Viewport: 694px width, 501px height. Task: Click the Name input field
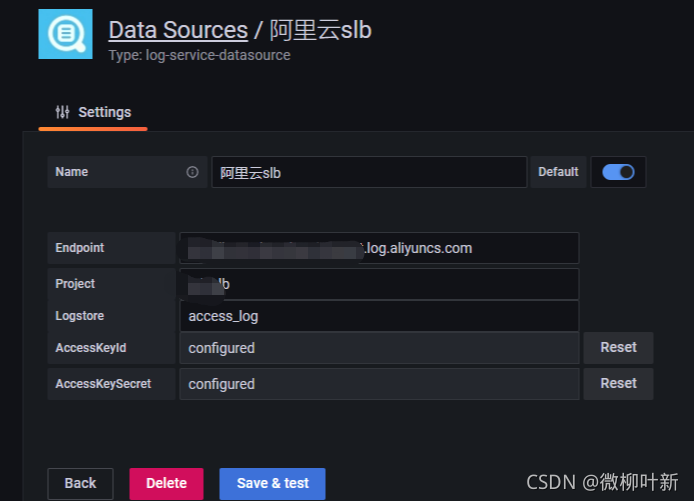[x=370, y=172]
